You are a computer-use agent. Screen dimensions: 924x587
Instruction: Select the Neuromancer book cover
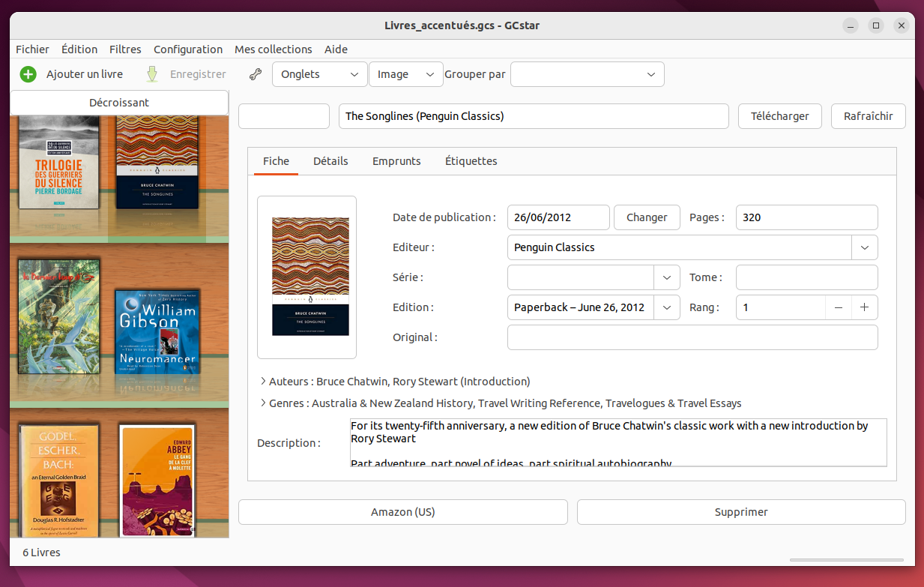click(158, 332)
